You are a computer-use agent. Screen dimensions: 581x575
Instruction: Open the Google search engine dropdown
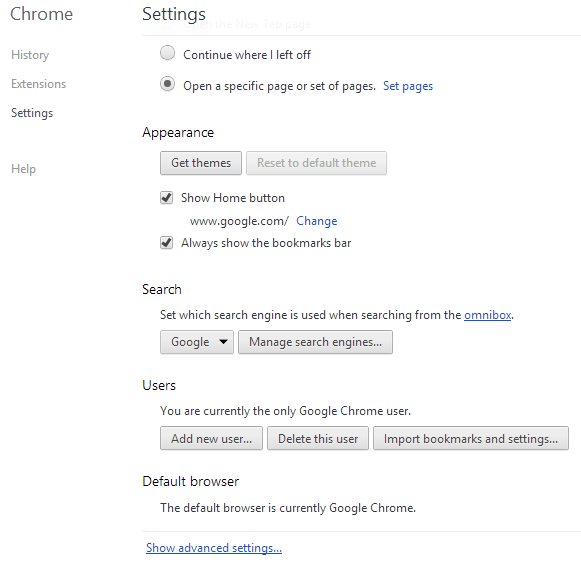(x=197, y=342)
